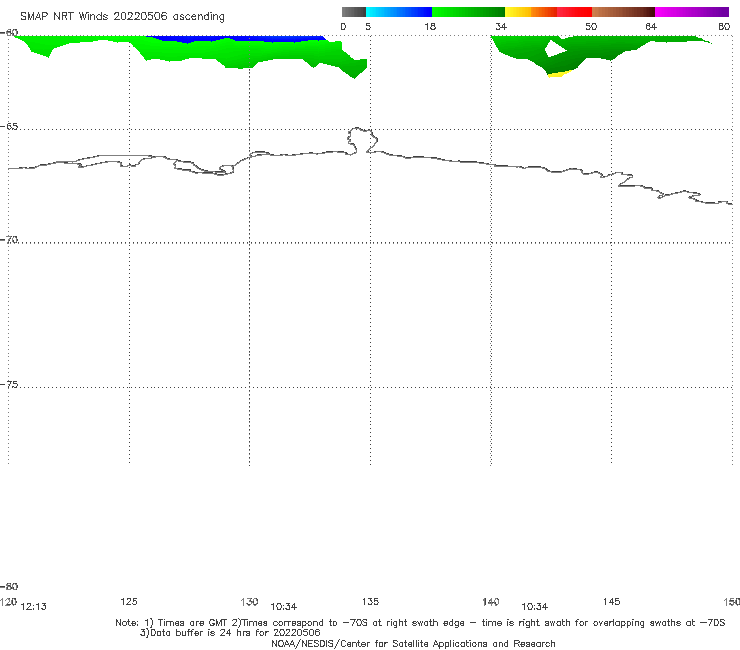Click the swath time '12:13'
This screenshot has width=740, height=650.
[x=34, y=607]
